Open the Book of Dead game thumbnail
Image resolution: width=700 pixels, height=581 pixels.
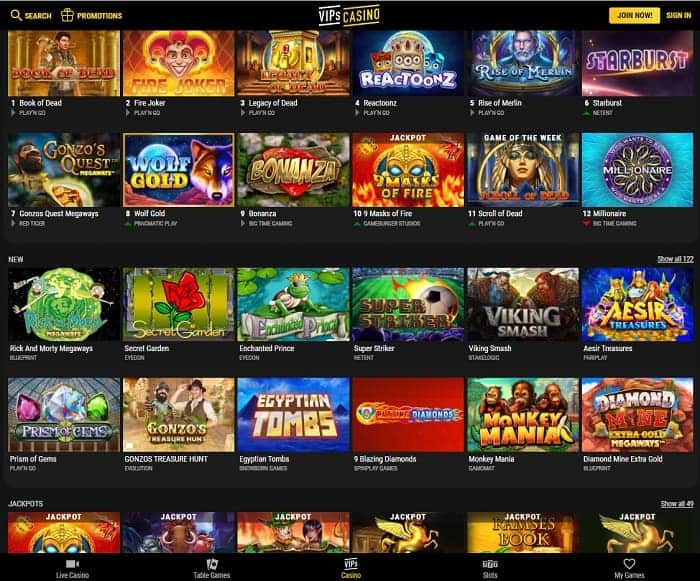tap(64, 63)
